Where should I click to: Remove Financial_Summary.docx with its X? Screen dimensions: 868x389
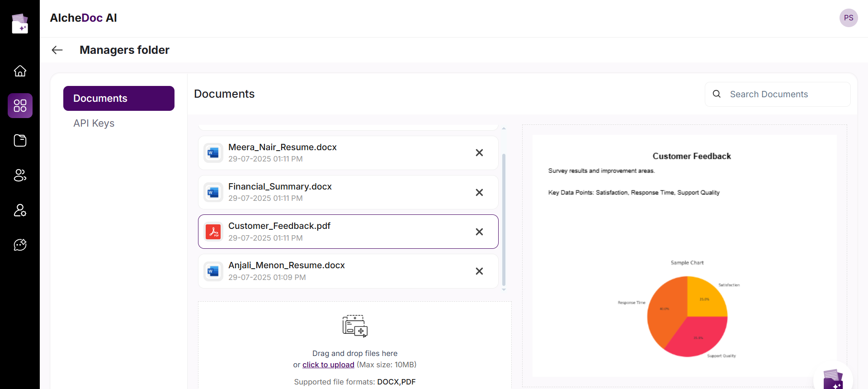coord(479,192)
